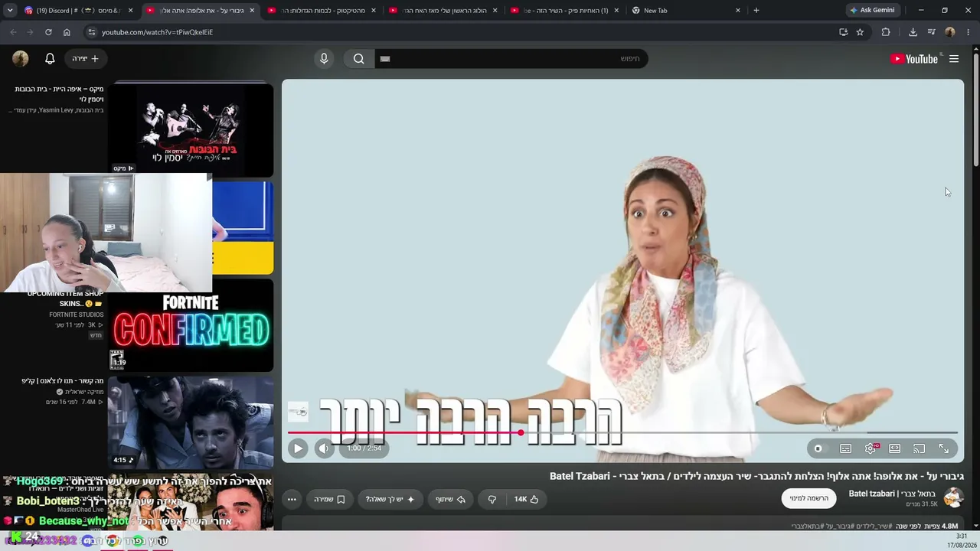Switch to the 'מהטיקטוק' browser tab
The width and height of the screenshot is (980, 551).
(322, 11)
